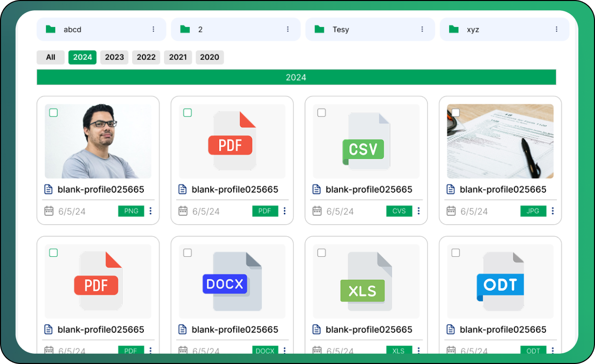Expand the options menu on the JPG file card
Image resolution: width=595 pixels, height=364 pixels.
pyautogui.click(x=553, y=211)
